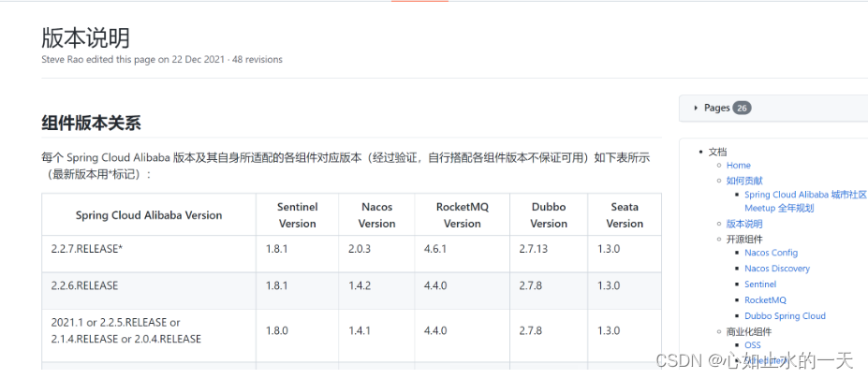Open the RocketMQ sidebar link
The width and height of the screenshot is (868, 379).
coord(765,299)
